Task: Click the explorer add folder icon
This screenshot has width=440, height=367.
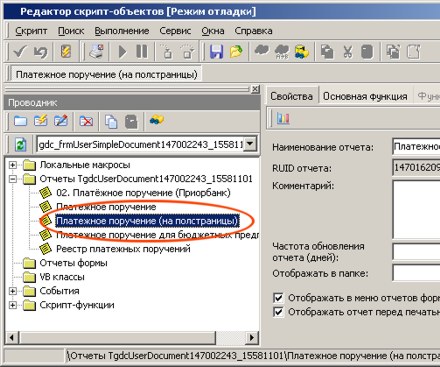Action: [x=20, y=121]
